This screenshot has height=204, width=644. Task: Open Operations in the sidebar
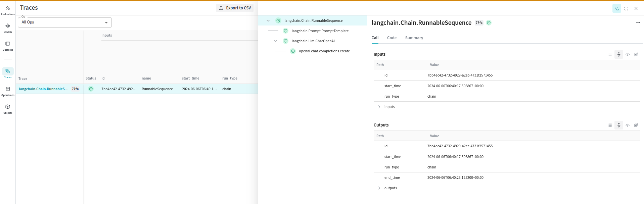coord(8,91)
